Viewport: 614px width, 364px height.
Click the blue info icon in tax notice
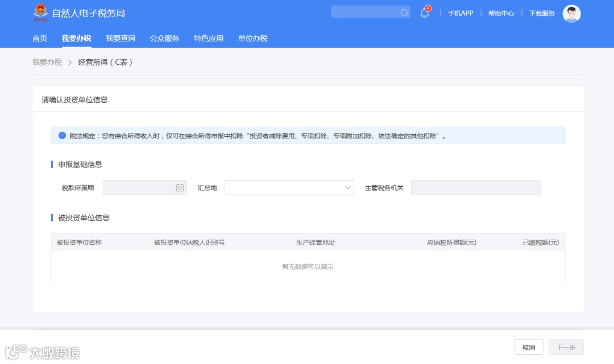tap(62, 135)
